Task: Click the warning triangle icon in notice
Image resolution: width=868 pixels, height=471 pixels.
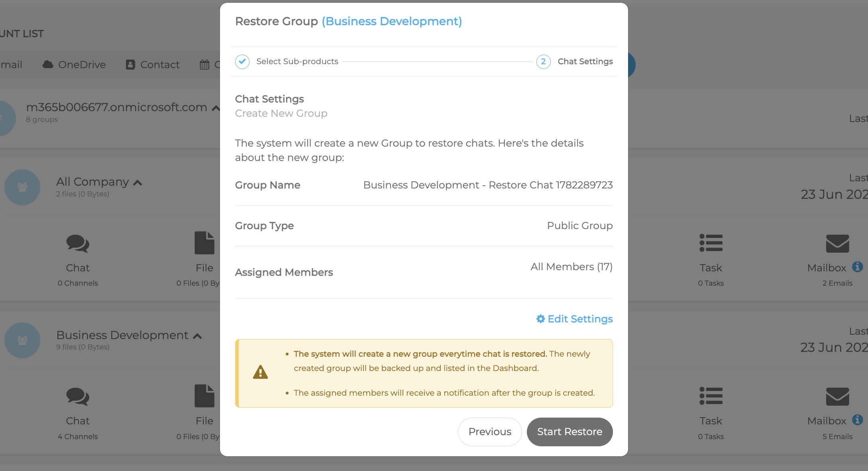Action: coord(261,372)
